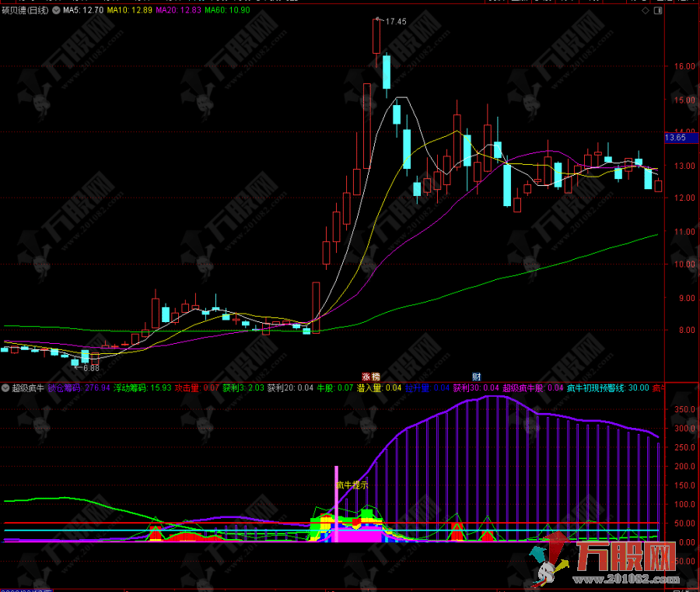Click the diamond marker icon at top right
Viewport: 700px width, 592px height.
645,10
